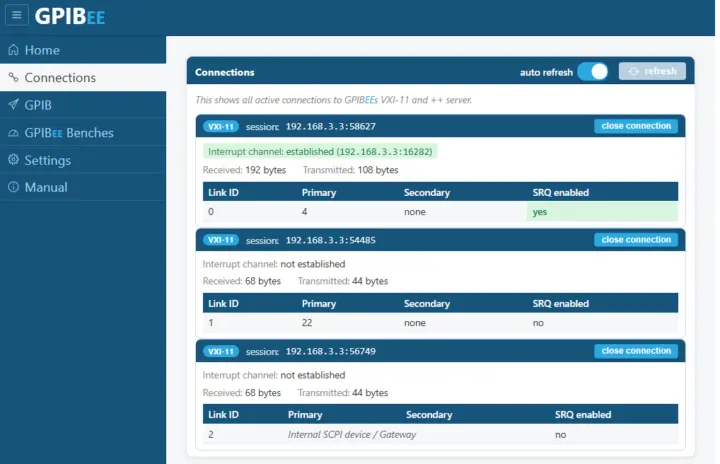Click 'Interrupt channel: not established' under session 54485

click(x=274, y=264)
